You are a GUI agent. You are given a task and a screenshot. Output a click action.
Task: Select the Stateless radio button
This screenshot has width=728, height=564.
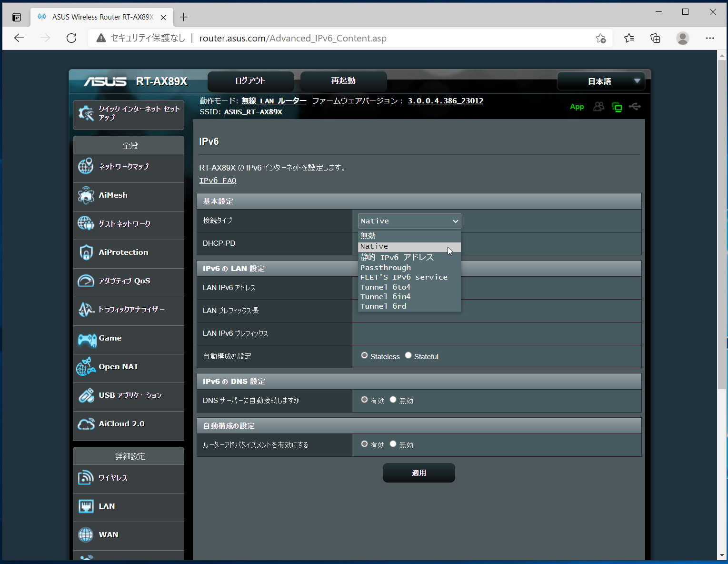pyautogui.click(x=364, y=355)
